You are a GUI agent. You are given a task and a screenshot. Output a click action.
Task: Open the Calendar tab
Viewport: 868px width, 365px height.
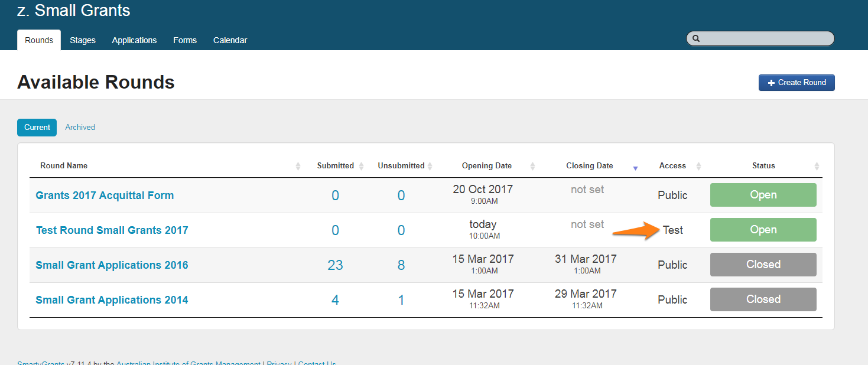click(230, 40)
